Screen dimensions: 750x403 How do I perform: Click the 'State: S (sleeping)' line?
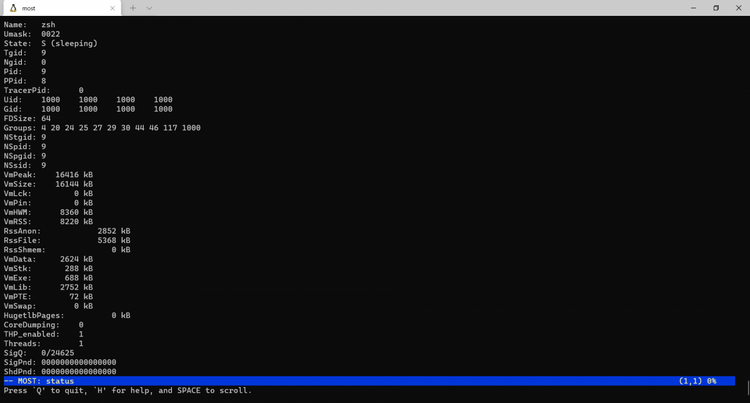(x=51, y=44)
